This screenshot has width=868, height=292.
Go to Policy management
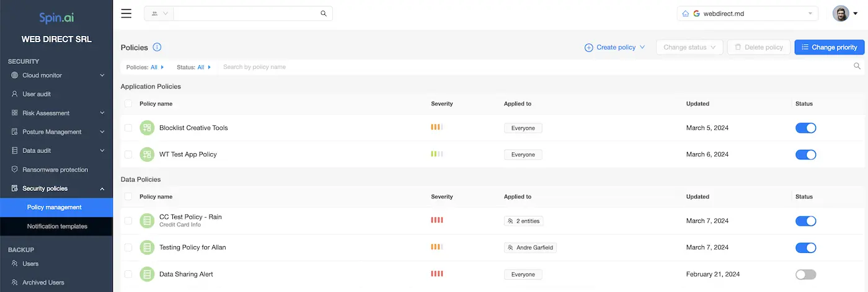tap(56, 207)
